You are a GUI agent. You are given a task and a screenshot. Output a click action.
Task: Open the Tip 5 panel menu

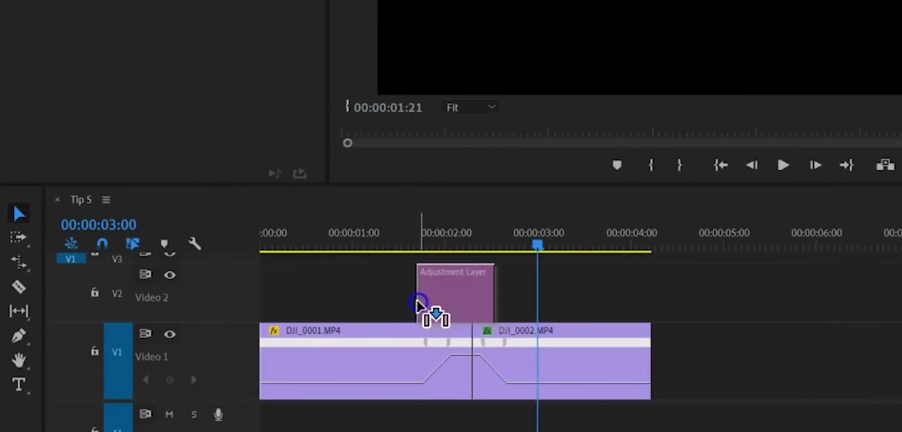[106, 200]
